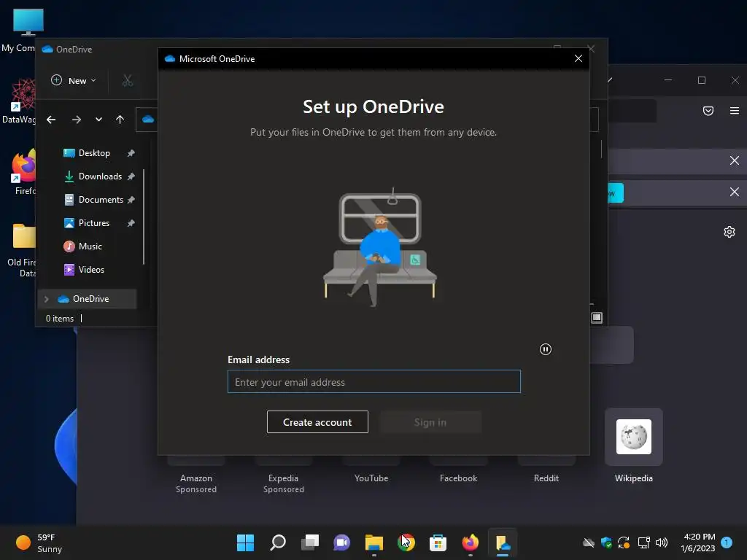Close the Microsoft OneDrive dialog
Viewport: 747px width, 560px height.
pyautogui.click(x=578, y=58)
